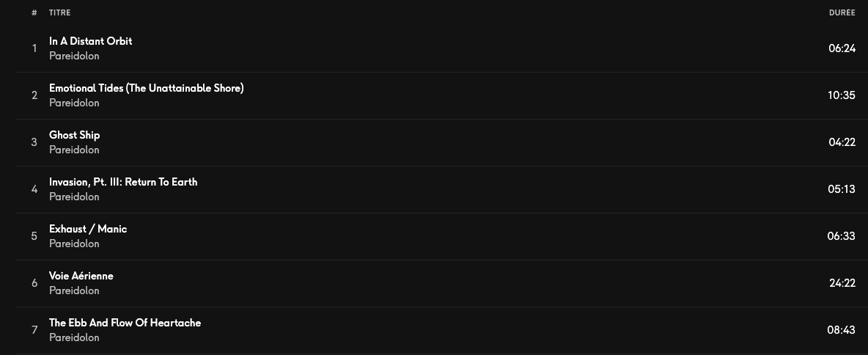Select the Ghost Ship track title
Image resolution: width=868 pixels, height=355 pixels.
coord(74,135)
